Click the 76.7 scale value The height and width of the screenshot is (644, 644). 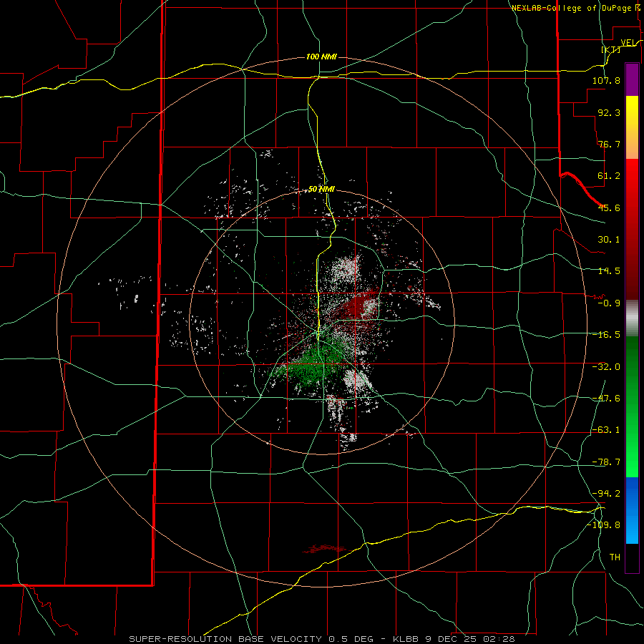(609, 144)
